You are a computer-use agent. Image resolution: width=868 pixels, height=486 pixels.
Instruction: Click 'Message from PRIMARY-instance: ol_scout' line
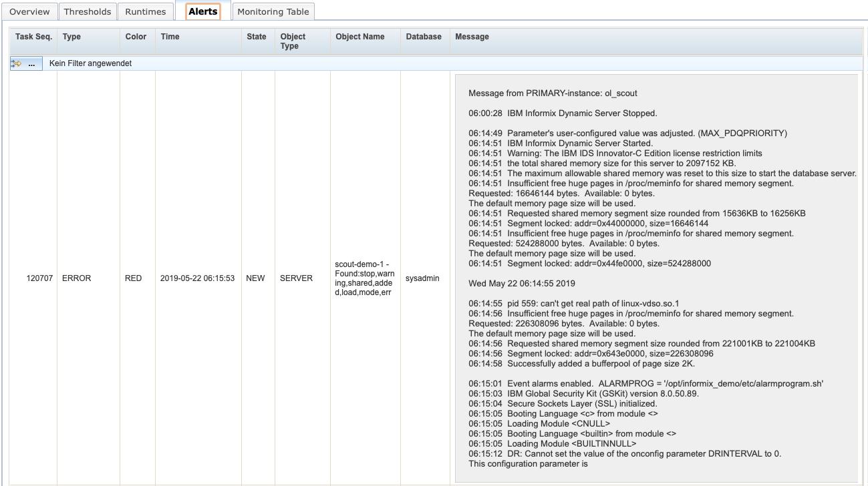(553, 93)
